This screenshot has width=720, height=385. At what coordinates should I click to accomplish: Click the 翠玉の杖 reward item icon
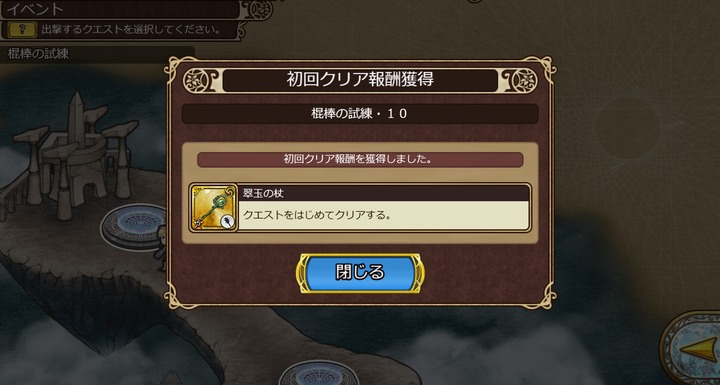click(214, 208)
